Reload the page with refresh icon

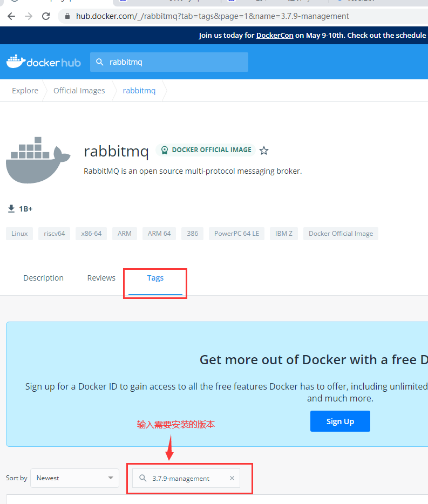[x=46, y=16]
